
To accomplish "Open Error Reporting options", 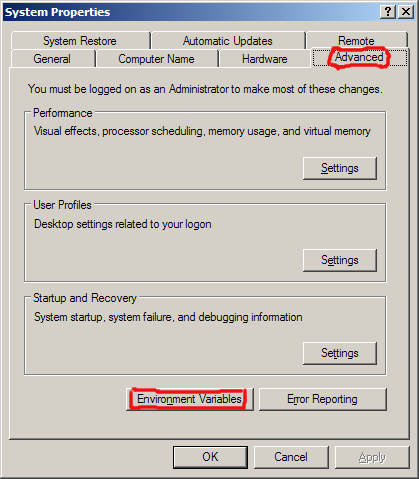I will 322,399.
